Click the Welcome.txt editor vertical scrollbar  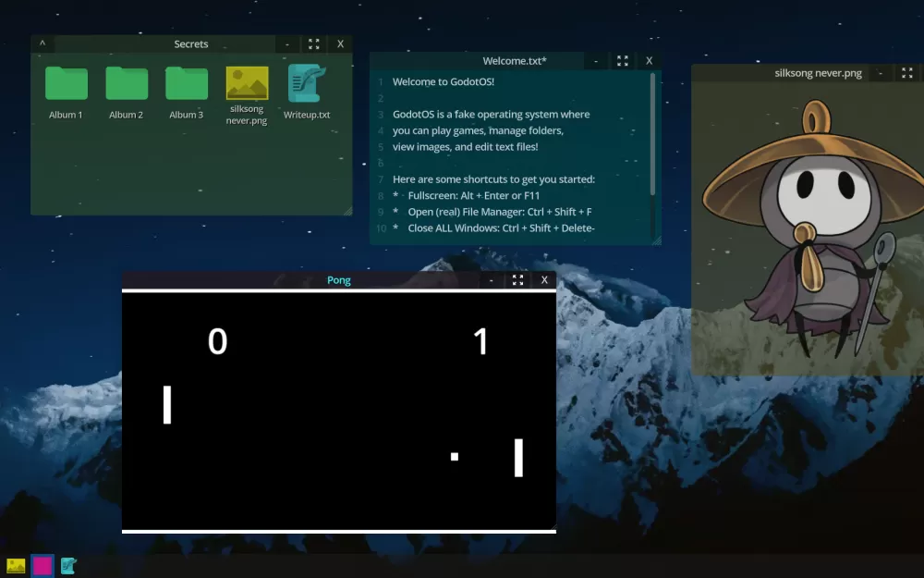[652, 134]
